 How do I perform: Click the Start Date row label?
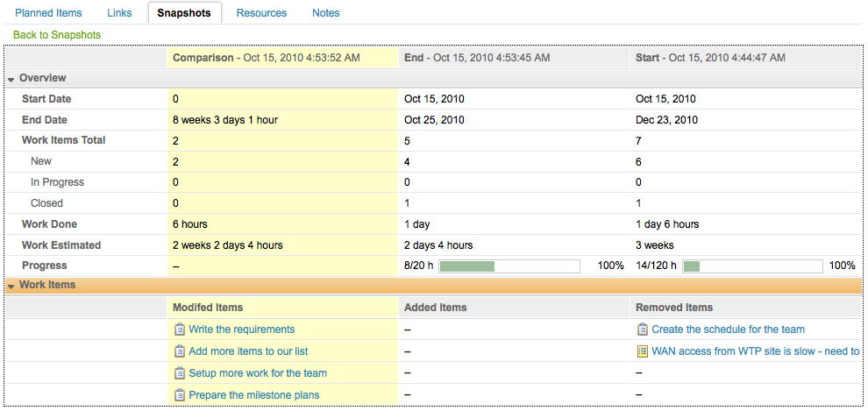point(46,100)
